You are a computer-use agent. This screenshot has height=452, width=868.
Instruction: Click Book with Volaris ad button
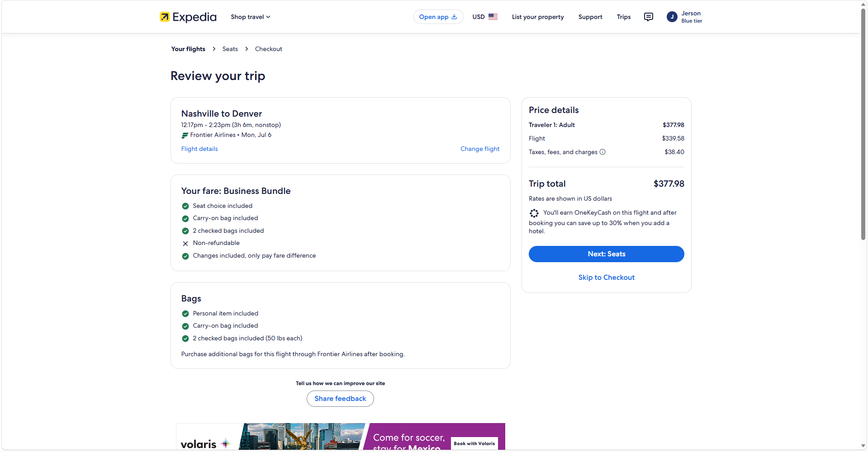click(x=474, y=443)
